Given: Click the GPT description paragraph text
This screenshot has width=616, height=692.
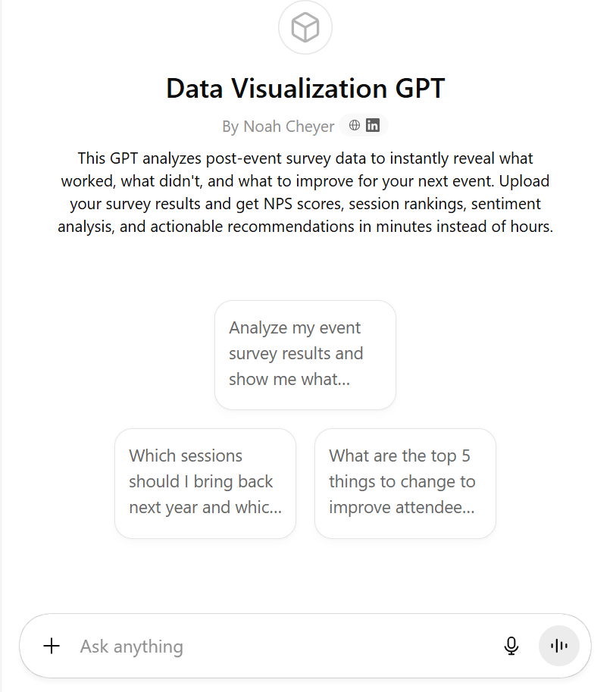Looking at the screenshot, I should pos(305,193).
